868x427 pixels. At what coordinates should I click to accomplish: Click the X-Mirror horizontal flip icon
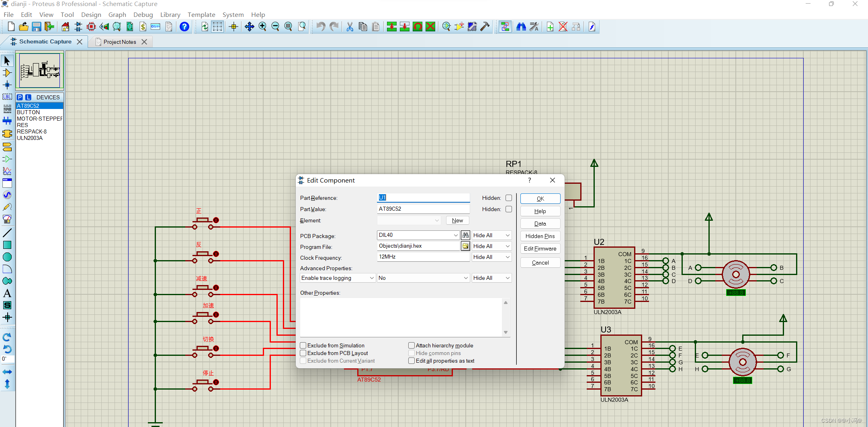(x=7, y=372)
